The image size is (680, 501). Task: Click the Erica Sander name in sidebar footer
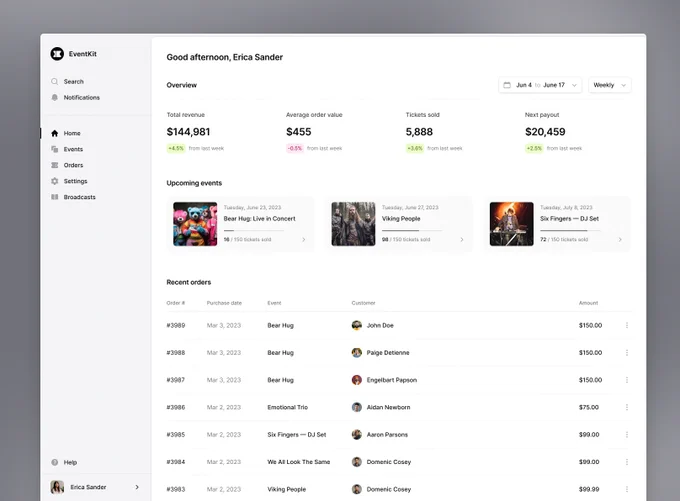coord(88,487)
